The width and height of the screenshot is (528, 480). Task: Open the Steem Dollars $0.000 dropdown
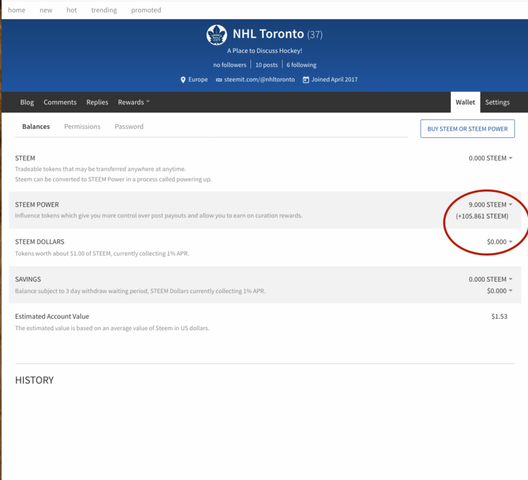point(499,242)
